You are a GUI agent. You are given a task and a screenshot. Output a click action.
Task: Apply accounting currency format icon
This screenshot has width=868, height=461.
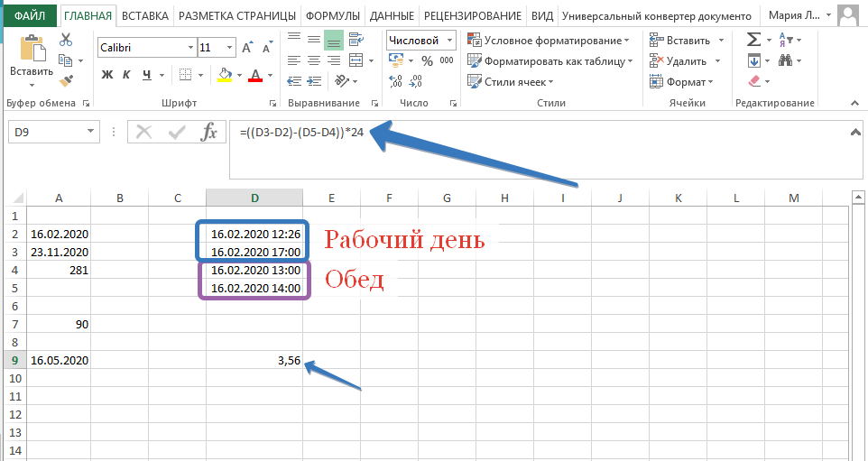coord(396,60)
